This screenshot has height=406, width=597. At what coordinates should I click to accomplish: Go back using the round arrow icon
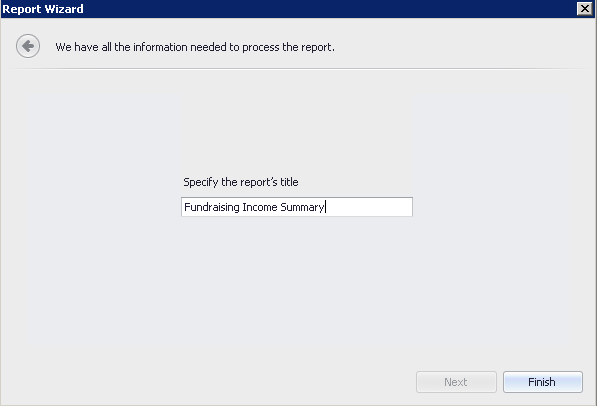(x=28, y=46)
